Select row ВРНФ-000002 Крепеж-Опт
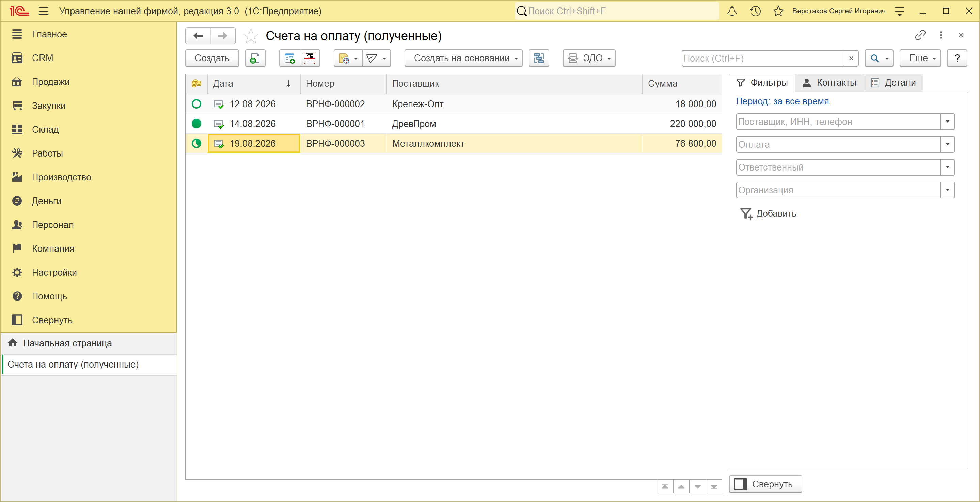This screenshot has width=980, height=502. tap(454, 104)
